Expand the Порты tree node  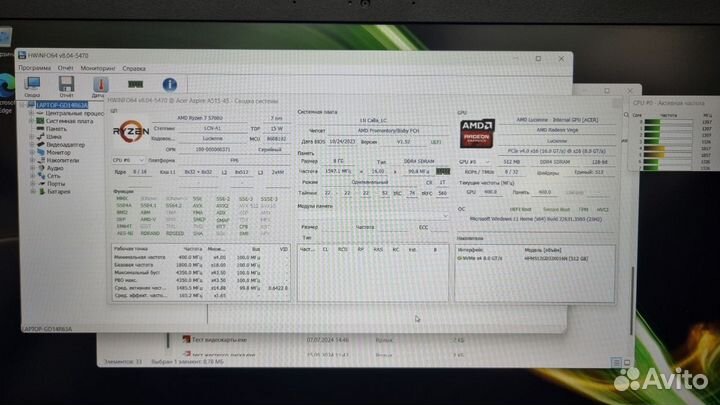point(33,184)
